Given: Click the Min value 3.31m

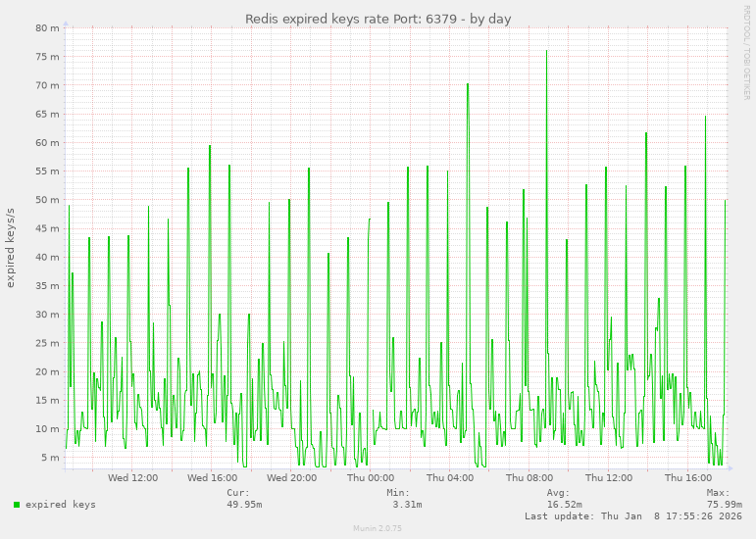Looking at the screenshot, I should click(407, 505).
